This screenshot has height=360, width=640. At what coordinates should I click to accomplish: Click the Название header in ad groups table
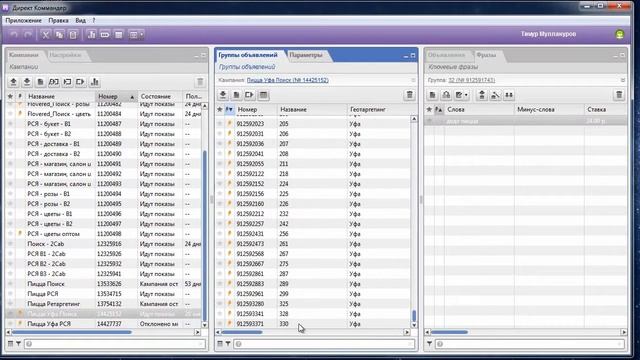click(x=312, y=109)
